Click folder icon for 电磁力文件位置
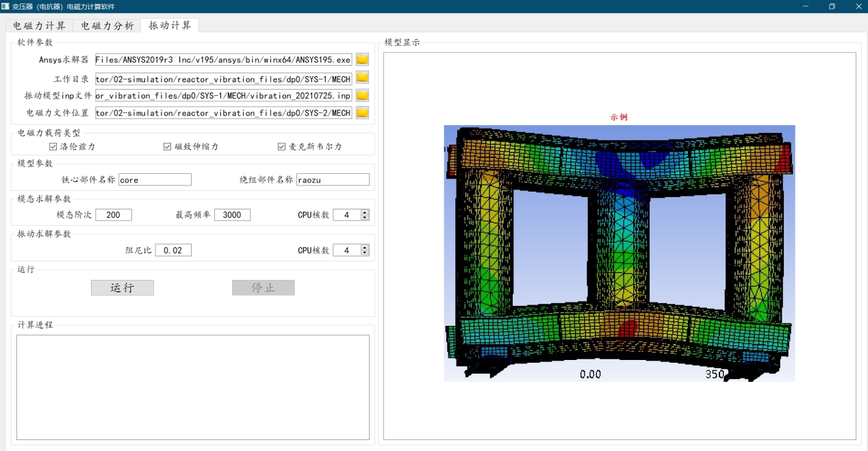This screenshot has height=451, width=868. tap(362, 113)
